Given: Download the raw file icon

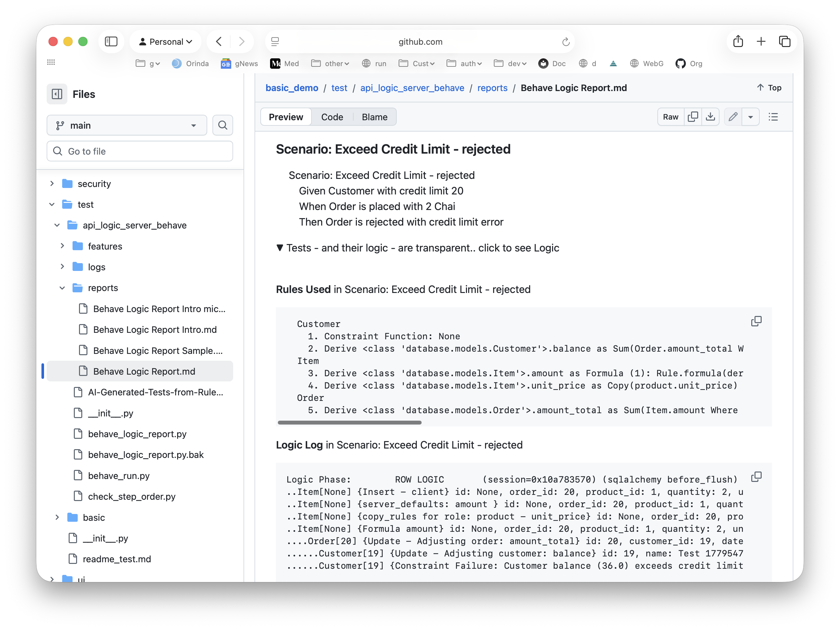Looking at the screenshot, I should [710, 117].
